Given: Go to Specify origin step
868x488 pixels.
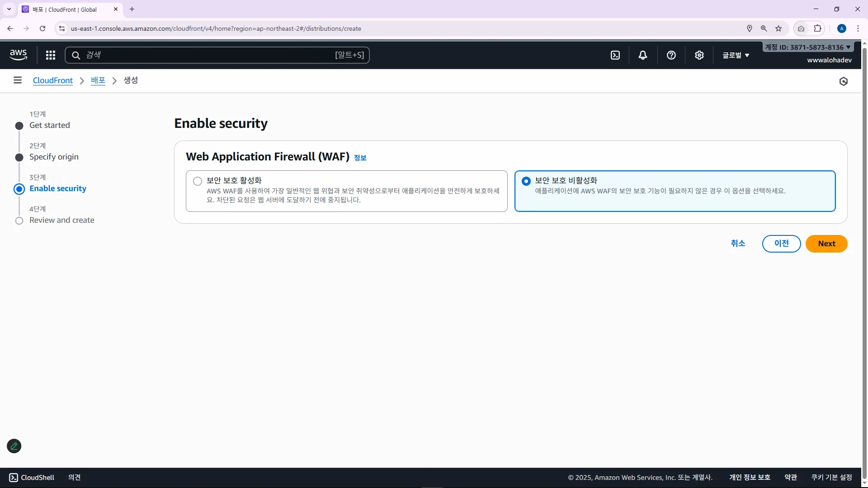Looking at the screenshot, I should click(54, 157).
